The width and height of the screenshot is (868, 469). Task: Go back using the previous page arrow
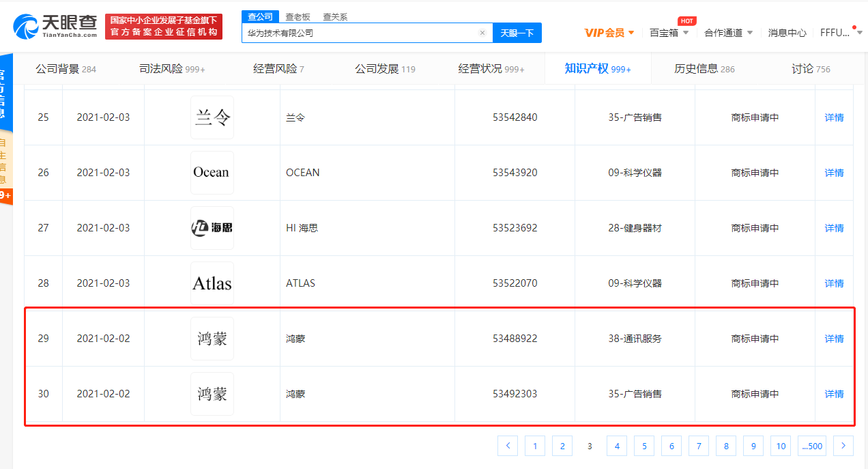point(508,445)
